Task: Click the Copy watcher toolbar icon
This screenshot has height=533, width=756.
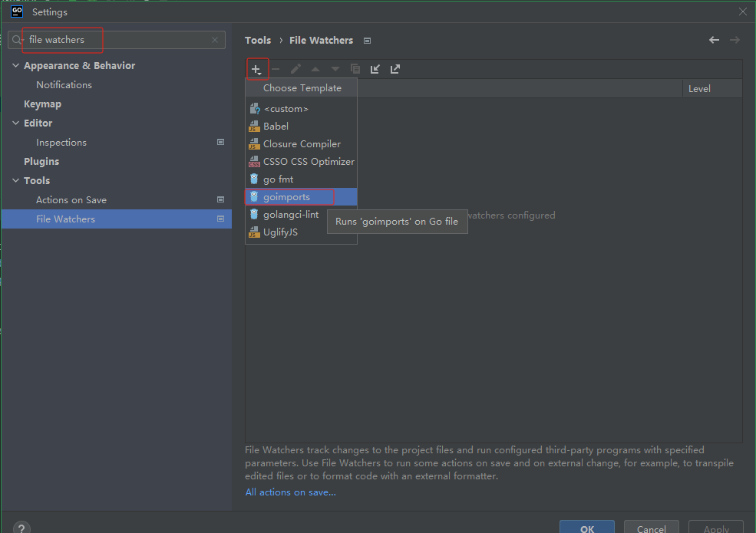Action: (355, 69)
